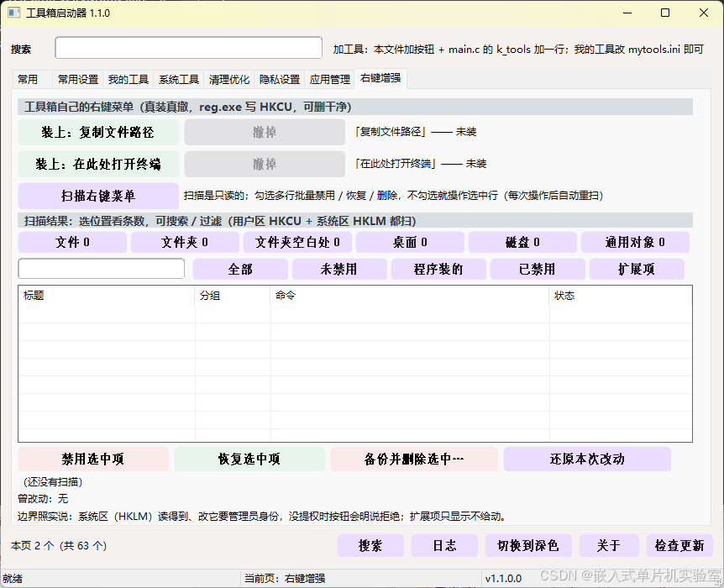
Task: Open the 日志 log button
Action: click(x=444, y=545)
